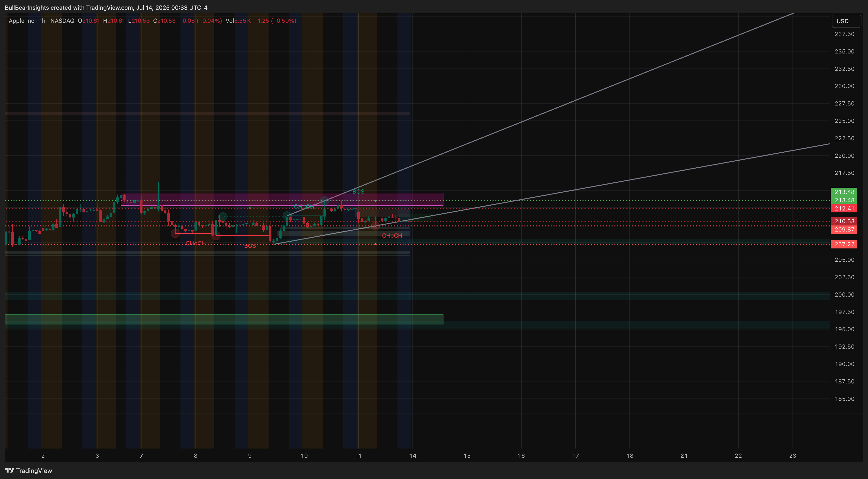Click date 3 on the time axis

click(x=97, y=456)
